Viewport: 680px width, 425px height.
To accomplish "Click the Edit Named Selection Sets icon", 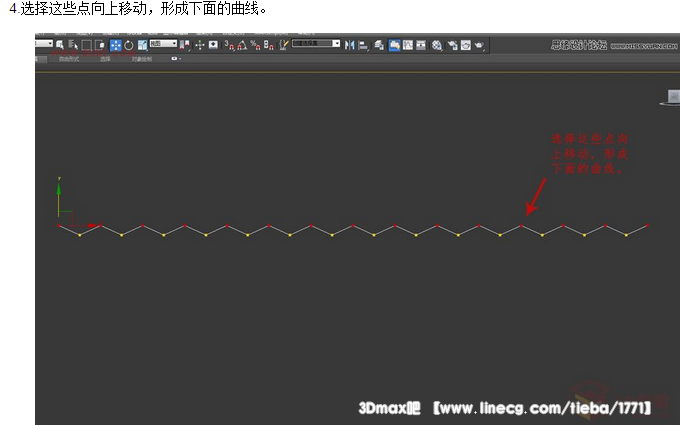I will point(284,45).
